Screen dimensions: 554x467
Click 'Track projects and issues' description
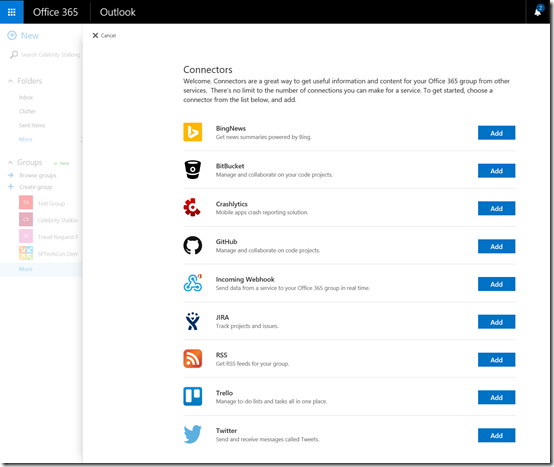coord(247,326)
